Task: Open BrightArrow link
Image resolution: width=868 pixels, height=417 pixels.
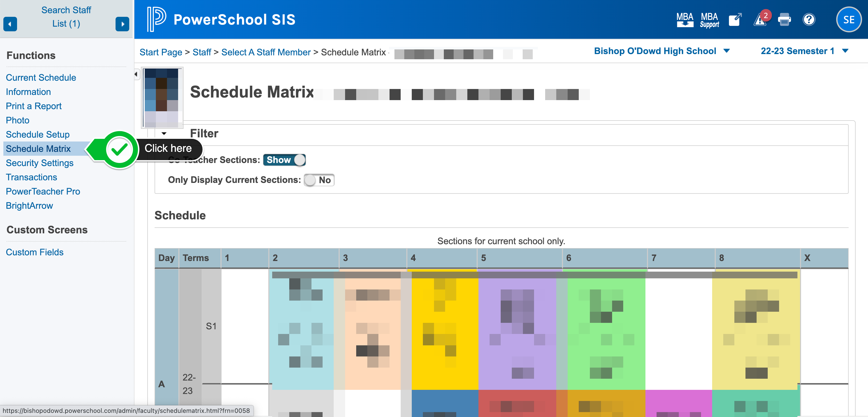Action: [29, 206]
